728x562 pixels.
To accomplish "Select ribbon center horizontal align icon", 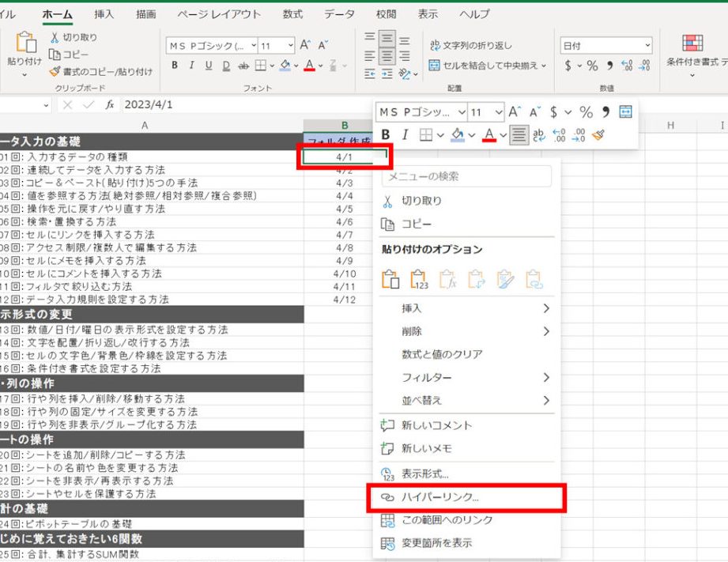I will click(x=387, y=56).
